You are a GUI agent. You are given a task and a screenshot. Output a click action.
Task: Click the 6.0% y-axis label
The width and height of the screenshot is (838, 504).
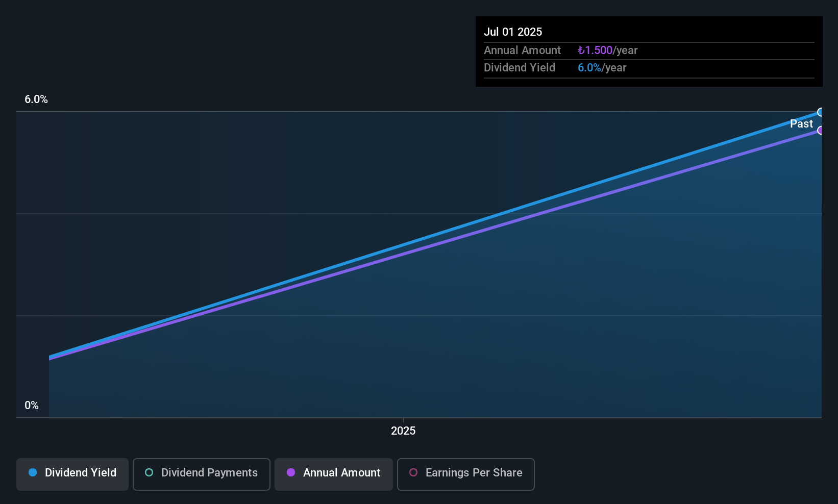coord(36,99)
